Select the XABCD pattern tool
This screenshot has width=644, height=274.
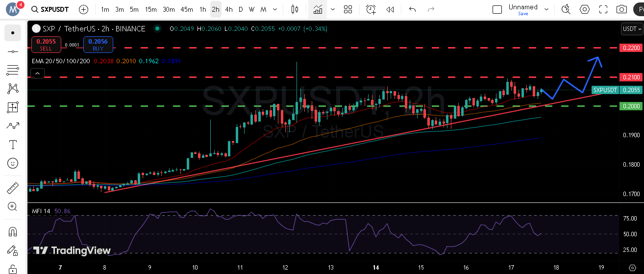13,89
